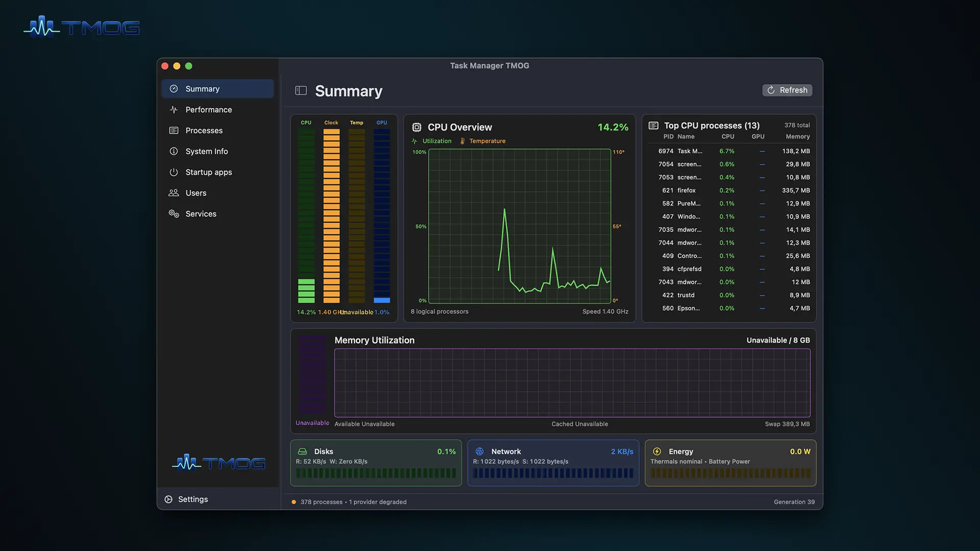Click the Top CPU processes list icon
The height and width of the screenshot is (551, 980).
click(x=653, y=126)
